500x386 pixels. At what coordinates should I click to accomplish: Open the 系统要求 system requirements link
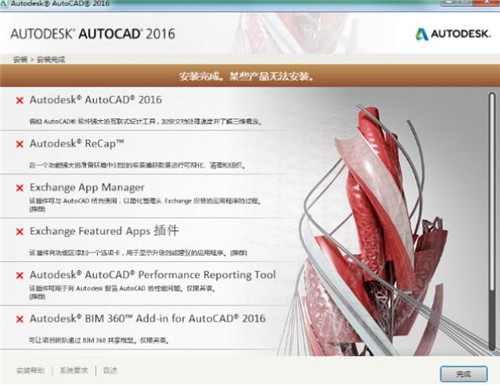pos(74,370)
